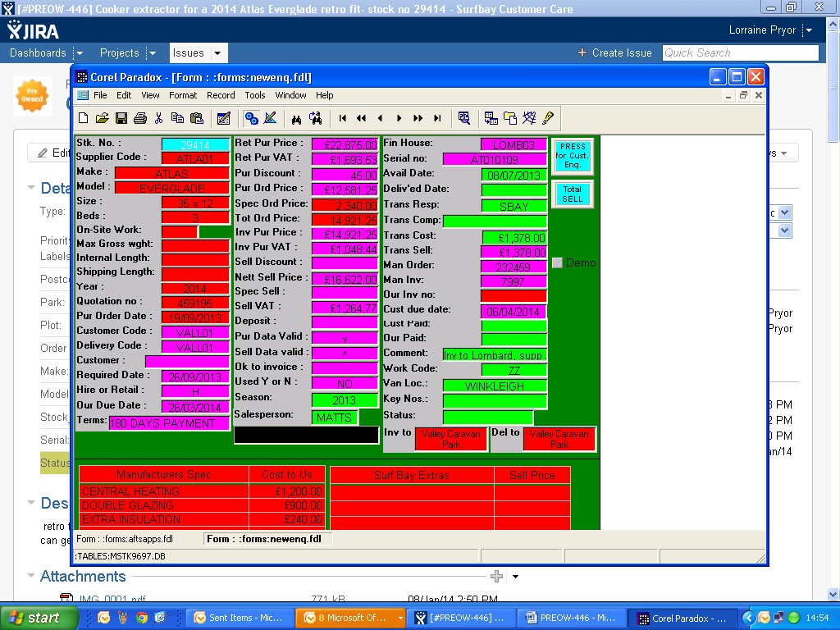Click the Paste clipboard toolbar icon
This screenshot has width=840, height=630.
[196, 118]
